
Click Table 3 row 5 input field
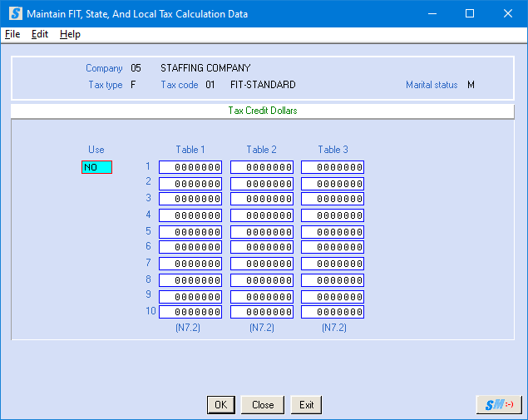333,232
